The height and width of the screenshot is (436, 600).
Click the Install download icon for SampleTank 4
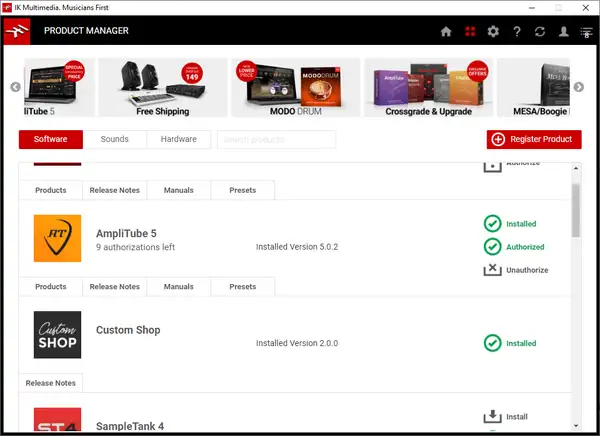[492, 416]
